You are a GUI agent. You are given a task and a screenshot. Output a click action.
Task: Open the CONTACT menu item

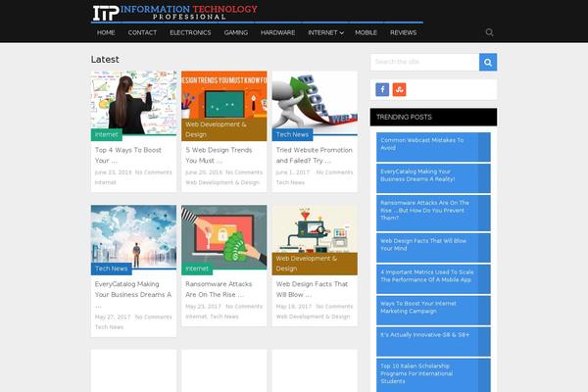pos(142,32)
